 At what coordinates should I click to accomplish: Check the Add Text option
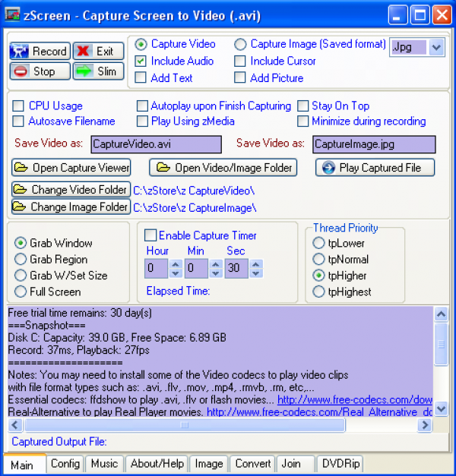point(141,77)
